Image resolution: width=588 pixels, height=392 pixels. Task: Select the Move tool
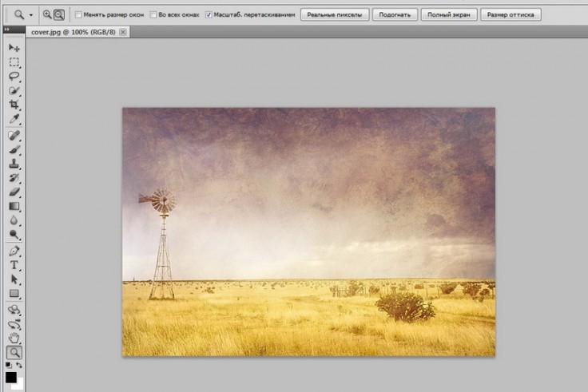click(14, 49)
